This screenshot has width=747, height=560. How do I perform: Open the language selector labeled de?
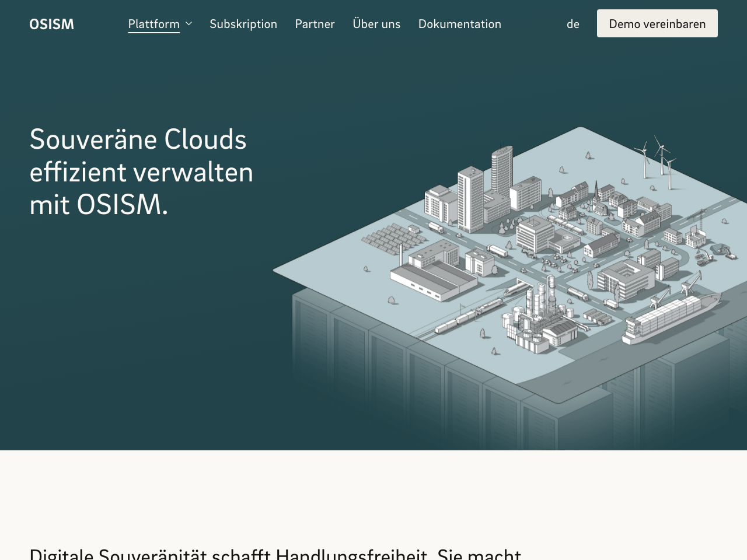pyautogui.click(x=573, y=23)
